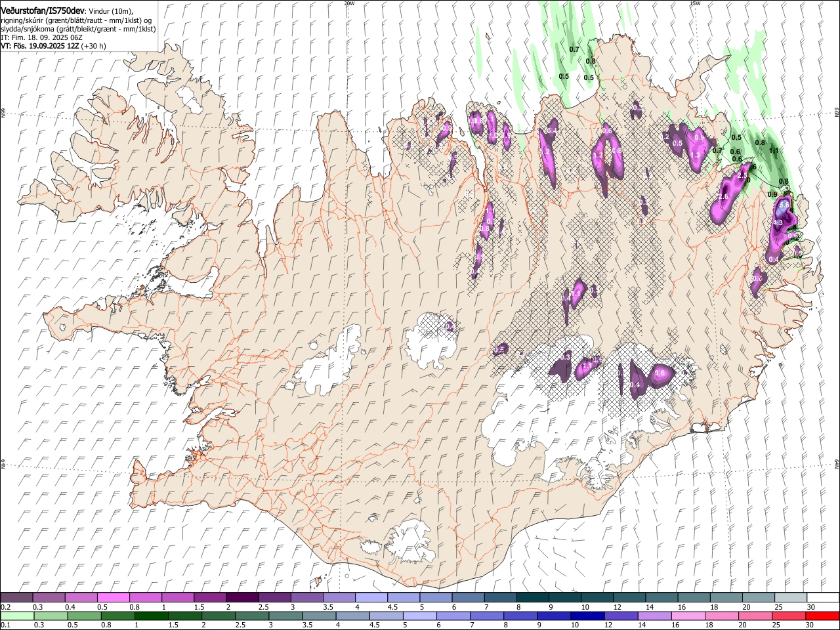Image resolution: width=840 pixels, height=630 pixels.
Task: Pick the upper legend swatch starting at 3.5
Action: click(x=339, y=597)
